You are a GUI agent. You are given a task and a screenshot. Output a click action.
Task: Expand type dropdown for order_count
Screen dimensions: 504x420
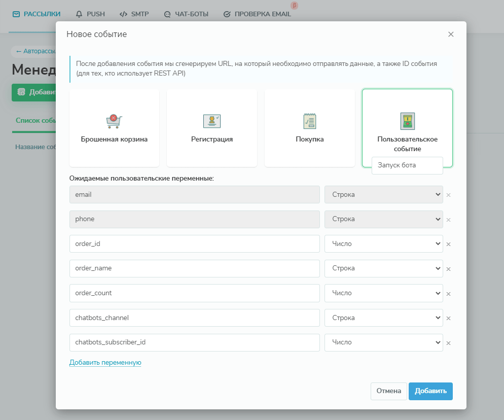point(383,293)
